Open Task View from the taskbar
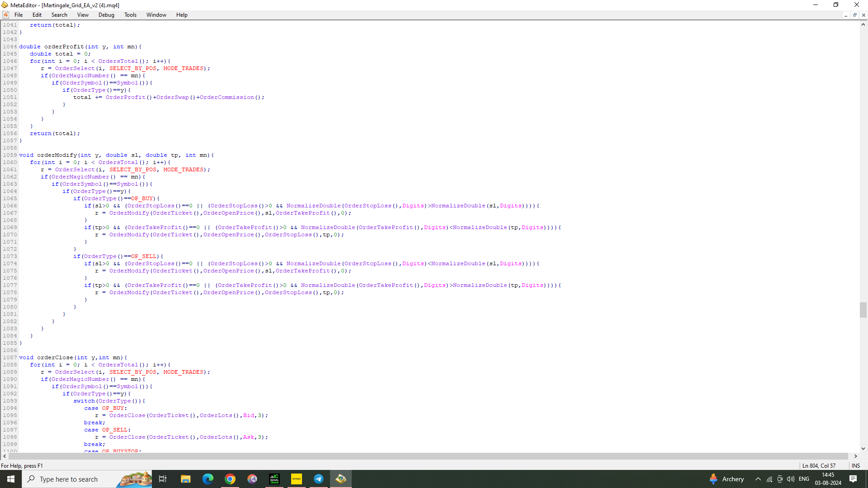The image size is (868, 488). point(163,479)
